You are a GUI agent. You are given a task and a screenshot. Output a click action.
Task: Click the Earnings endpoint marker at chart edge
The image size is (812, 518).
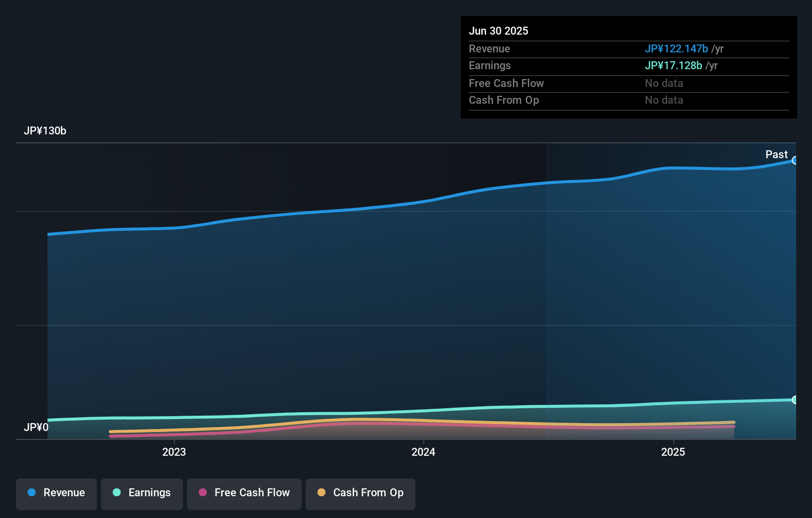tap(795, 399)
